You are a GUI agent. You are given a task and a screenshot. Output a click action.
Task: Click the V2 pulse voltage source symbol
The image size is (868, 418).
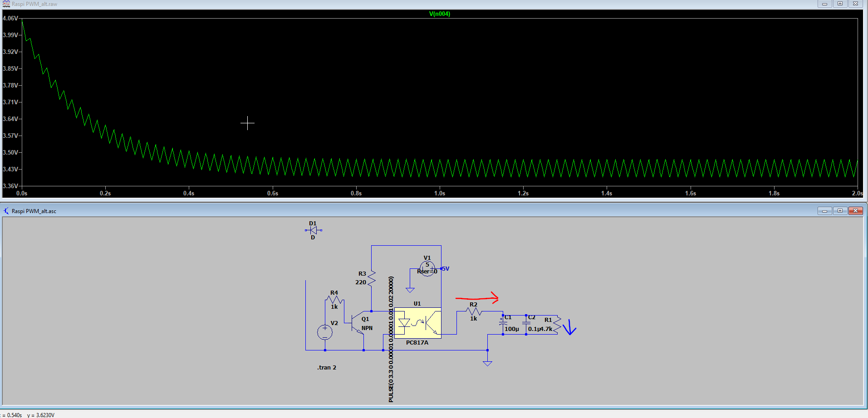coord(325,332)
